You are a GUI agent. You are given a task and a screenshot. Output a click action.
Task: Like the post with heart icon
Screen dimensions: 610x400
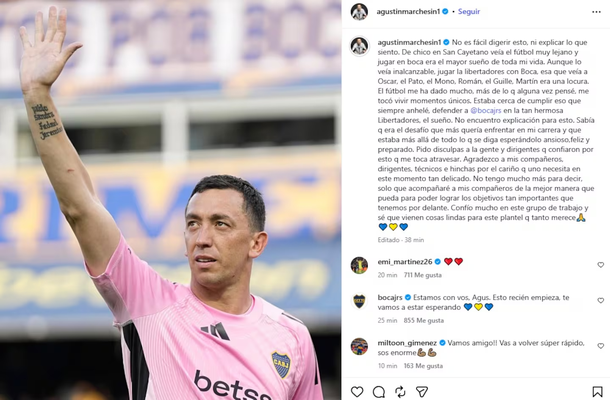pyautogui.click(x=357, y=391)
